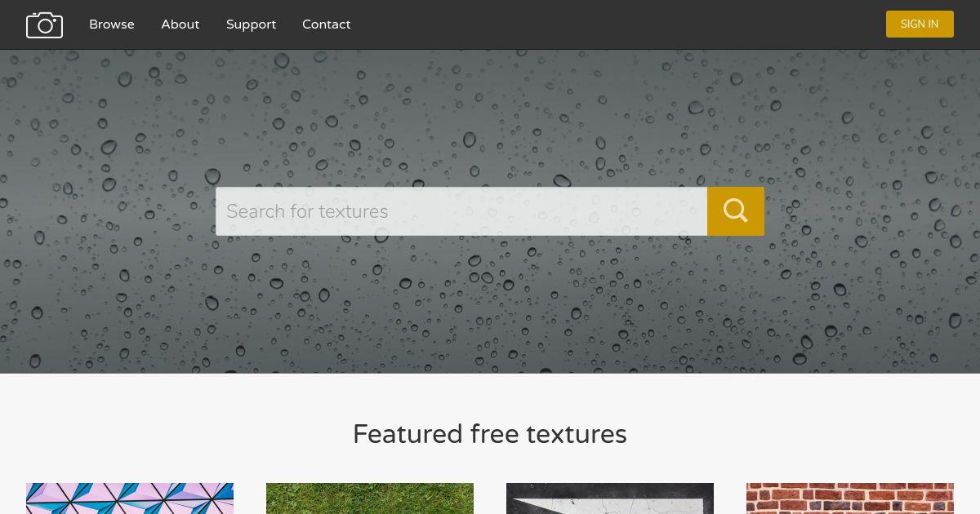Select Contact in the top navigation

pos(327,24)
